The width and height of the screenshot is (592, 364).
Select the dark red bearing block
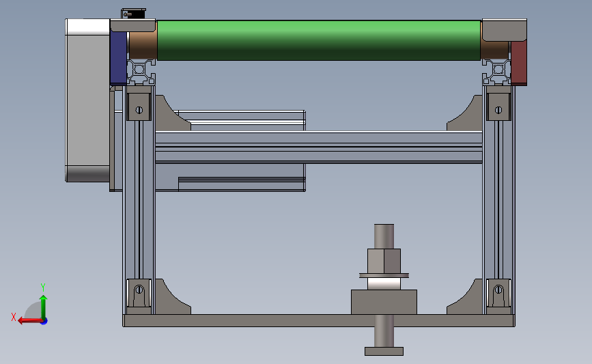click(519, 63)
